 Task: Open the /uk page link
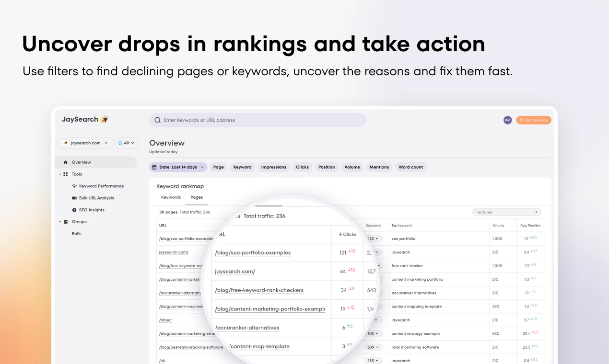162,361
